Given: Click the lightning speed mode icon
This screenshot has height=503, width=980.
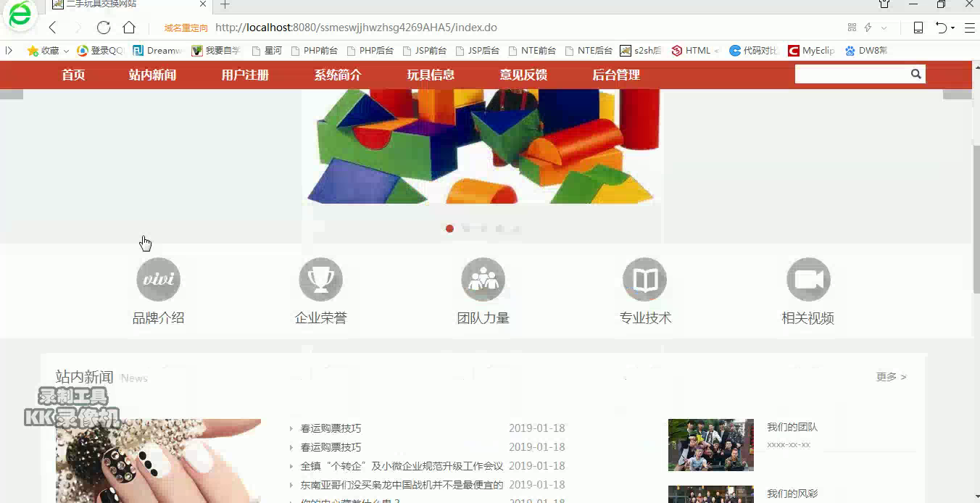Looking at the screenshot, I should click(868, 28).
